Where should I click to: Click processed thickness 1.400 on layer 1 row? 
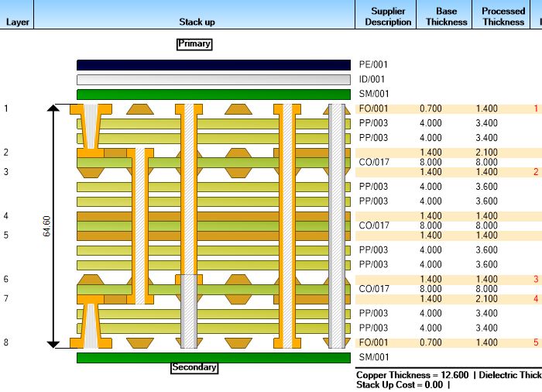point(487,108)
